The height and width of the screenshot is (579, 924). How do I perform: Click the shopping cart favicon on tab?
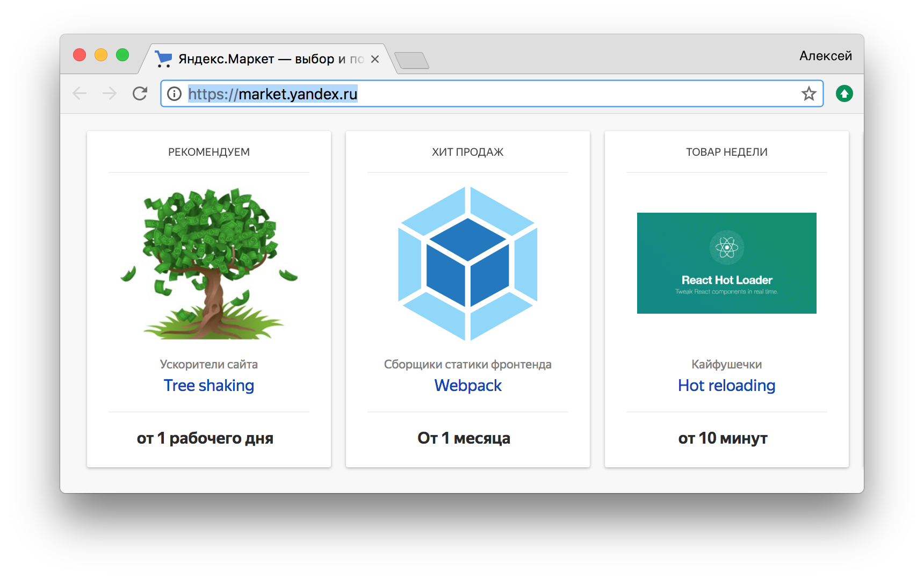pyautogui.click(x=163, y=59)
